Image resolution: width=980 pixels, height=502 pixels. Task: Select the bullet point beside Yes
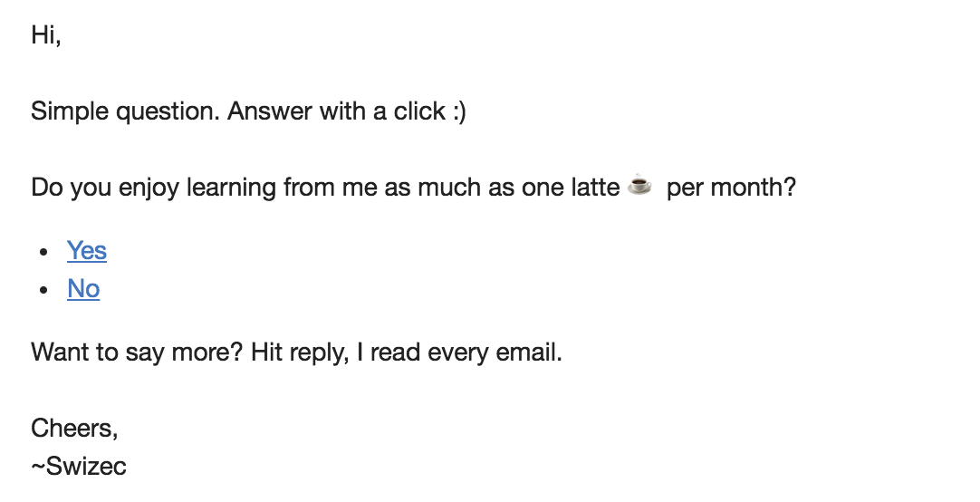43,252
